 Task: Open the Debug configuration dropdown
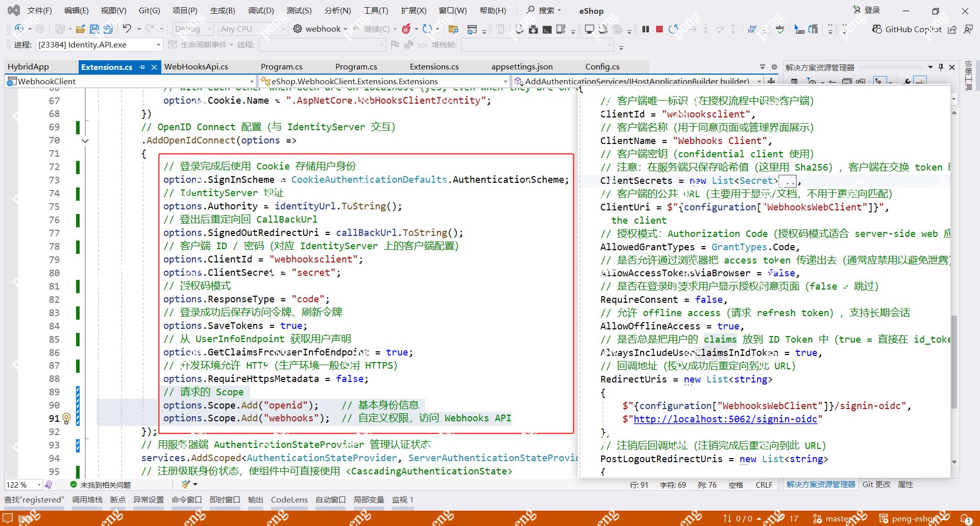pyautogui.click(x=193, y=29)
